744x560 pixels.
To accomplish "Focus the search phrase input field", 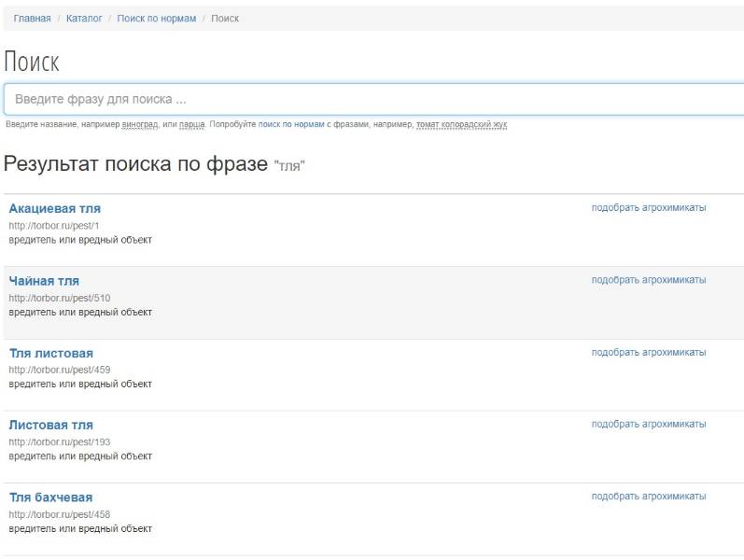I will [374, 99].
